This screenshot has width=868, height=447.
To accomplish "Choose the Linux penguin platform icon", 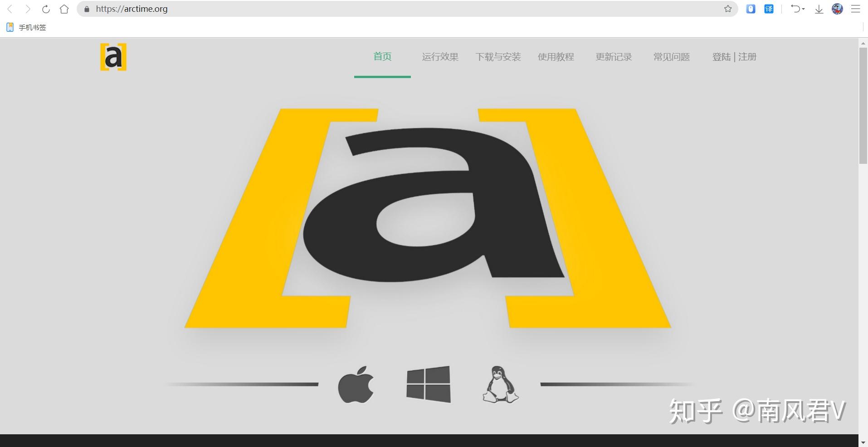I will tap(501, 384).
